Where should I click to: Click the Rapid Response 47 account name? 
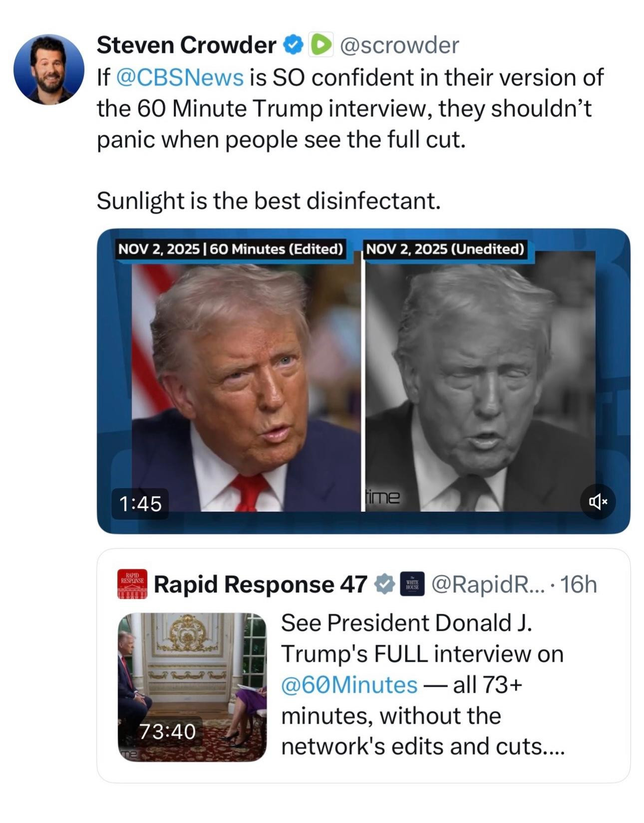pyautogui.click(x=260, y=584)
